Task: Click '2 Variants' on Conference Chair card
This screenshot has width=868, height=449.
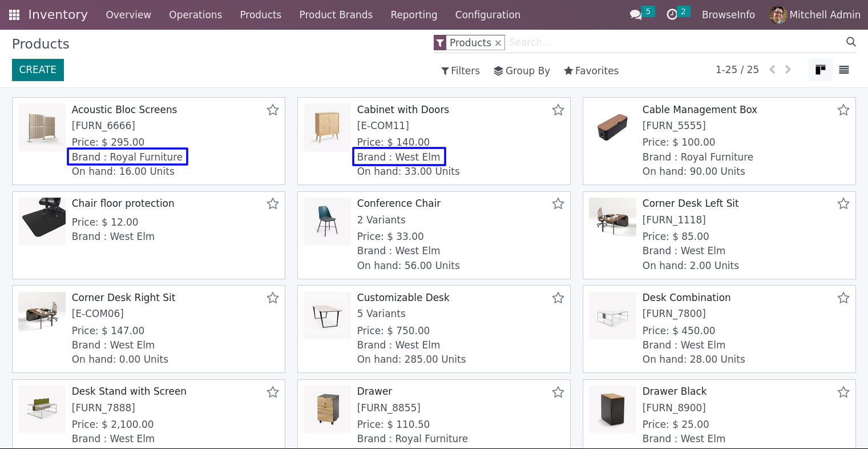Action: (x=381, y=220)
